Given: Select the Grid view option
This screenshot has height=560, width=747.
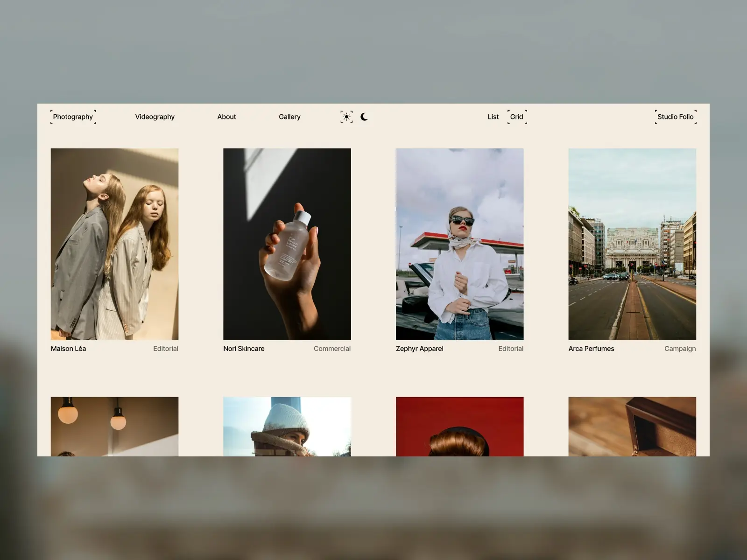Looking at the screenshot, I should pyautogui.click(x=517, y=117).
